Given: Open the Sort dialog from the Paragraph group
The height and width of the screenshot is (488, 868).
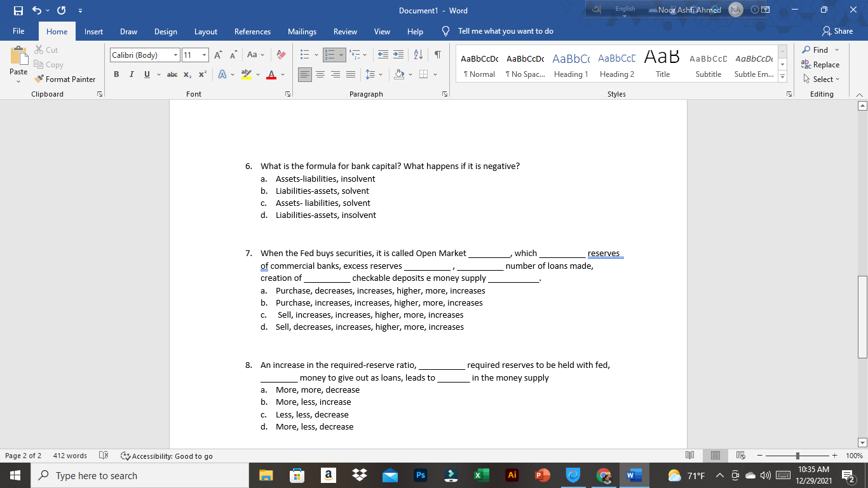Looking at the screenshot, I should click(x=418, y=55).
